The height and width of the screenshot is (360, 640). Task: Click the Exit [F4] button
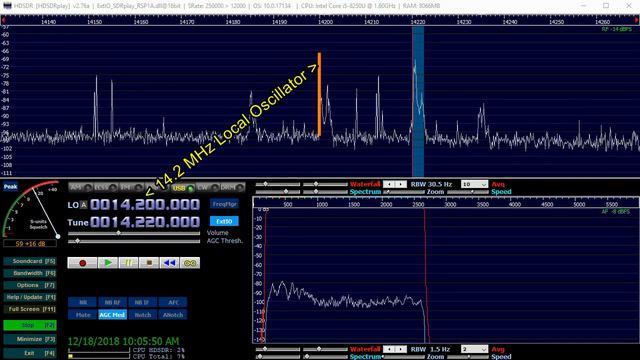coord(30,353)
